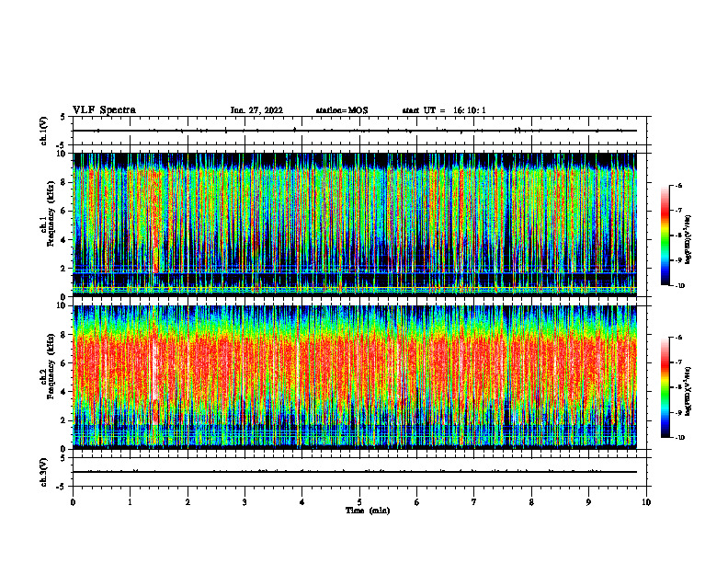728x563 pixels.
Task: Click the ch.2 colorbar tick label "-7"
Action: coord(678,362)
